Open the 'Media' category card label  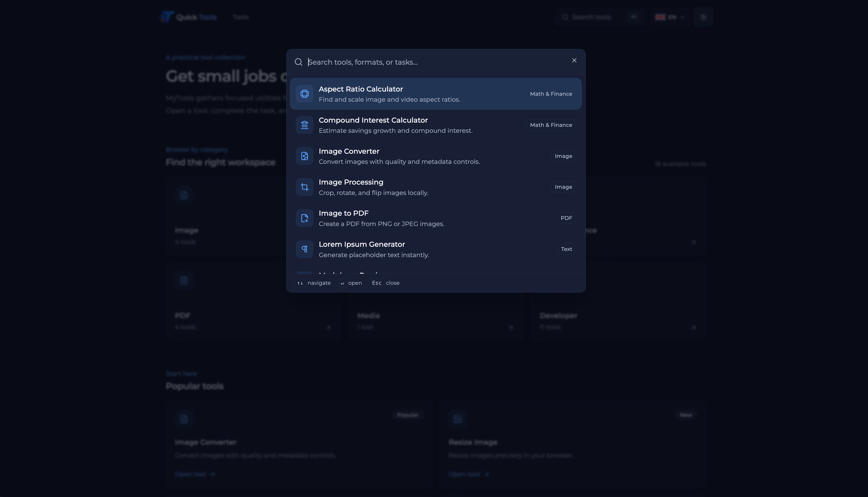click(368, 316)
